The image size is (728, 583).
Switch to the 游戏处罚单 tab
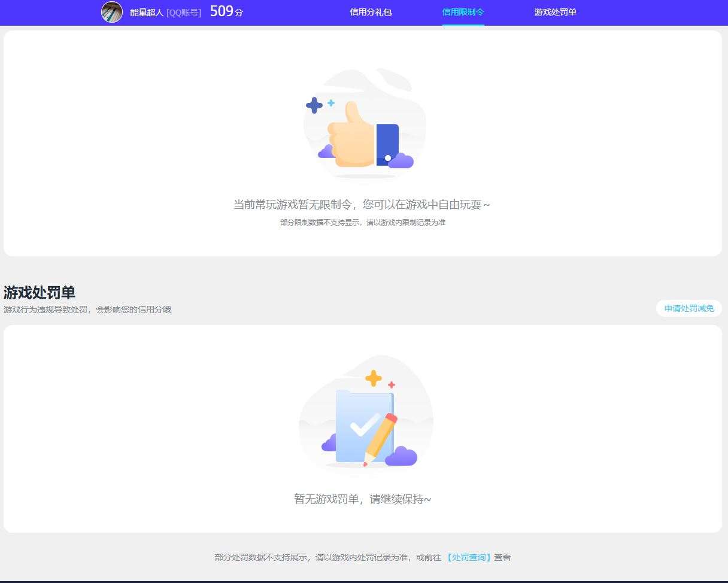555,12
